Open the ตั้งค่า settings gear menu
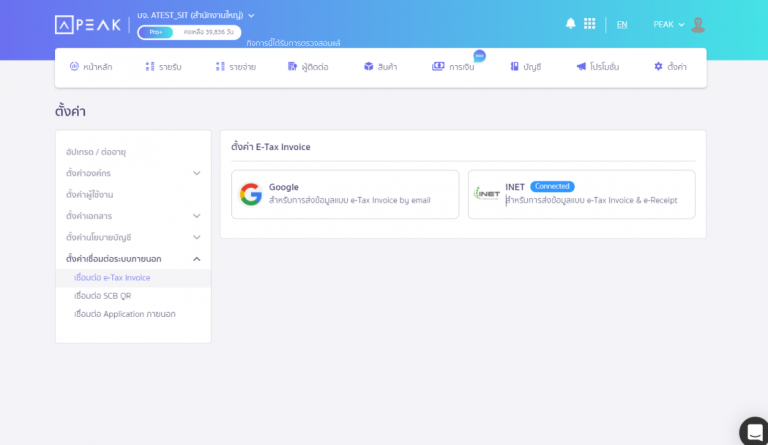 click(x=670, y=67)
